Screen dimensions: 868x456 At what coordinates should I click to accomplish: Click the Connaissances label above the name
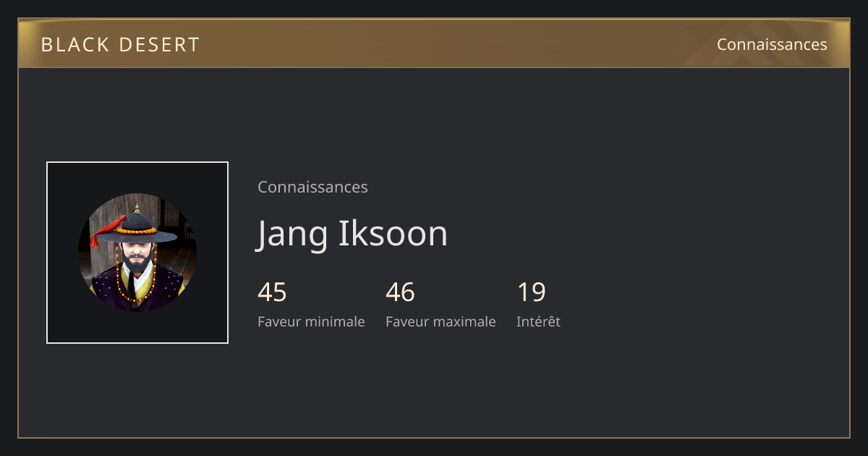pyautogui.click(x=312, y=187)
